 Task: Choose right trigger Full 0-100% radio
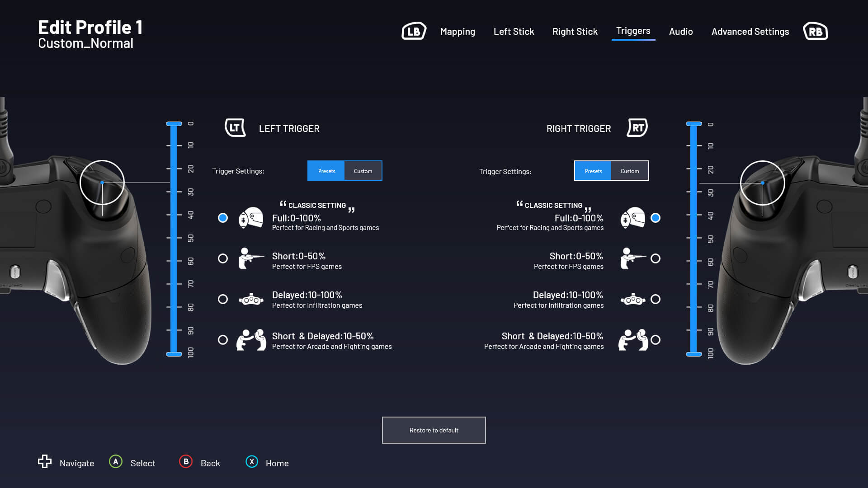[x=656, y=218]
